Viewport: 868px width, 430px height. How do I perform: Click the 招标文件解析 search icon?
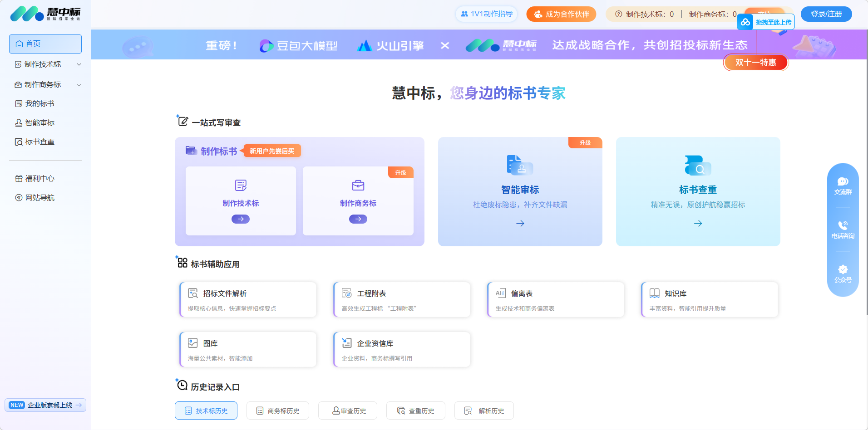coord(193,293)
